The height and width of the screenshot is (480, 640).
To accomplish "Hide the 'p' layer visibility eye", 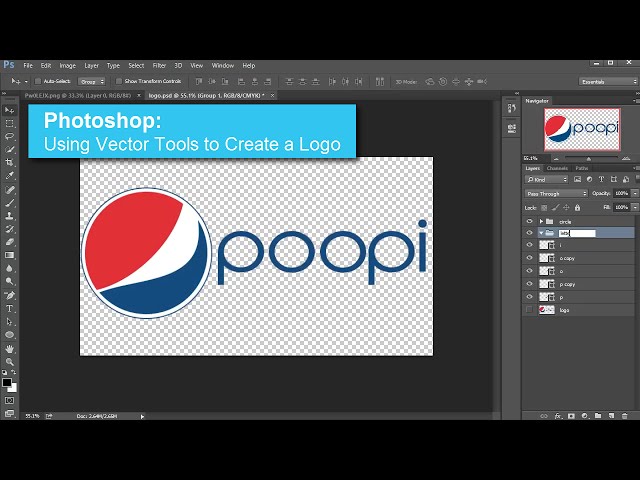I will tap(529, 297).
